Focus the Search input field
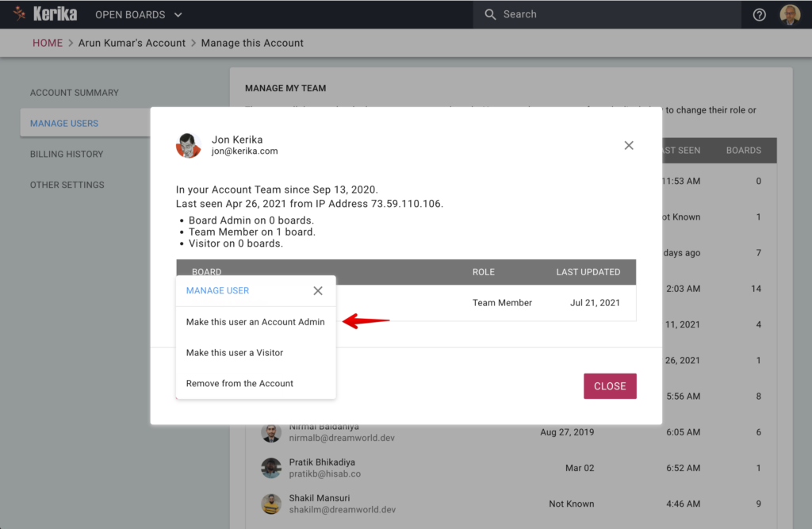812x529 pixels. 607,14
